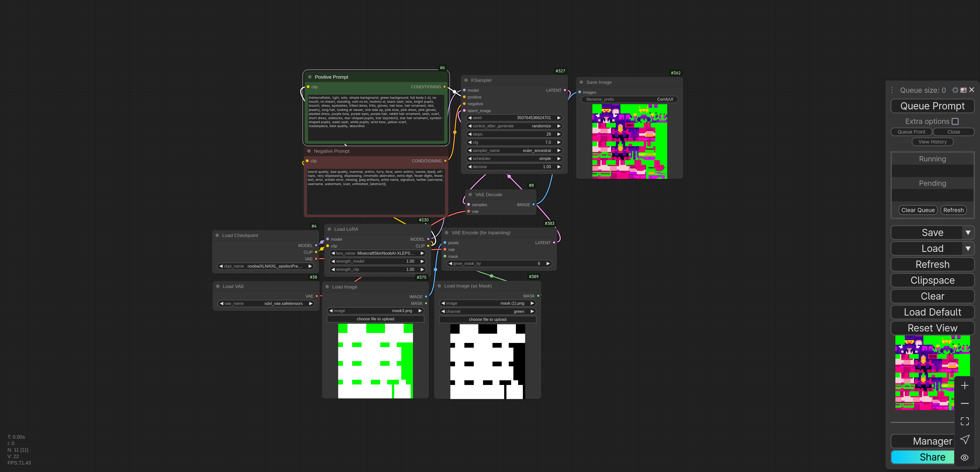
Task: Click the three-dot drag handle of queue panel
Action: [x=892, y=90]
